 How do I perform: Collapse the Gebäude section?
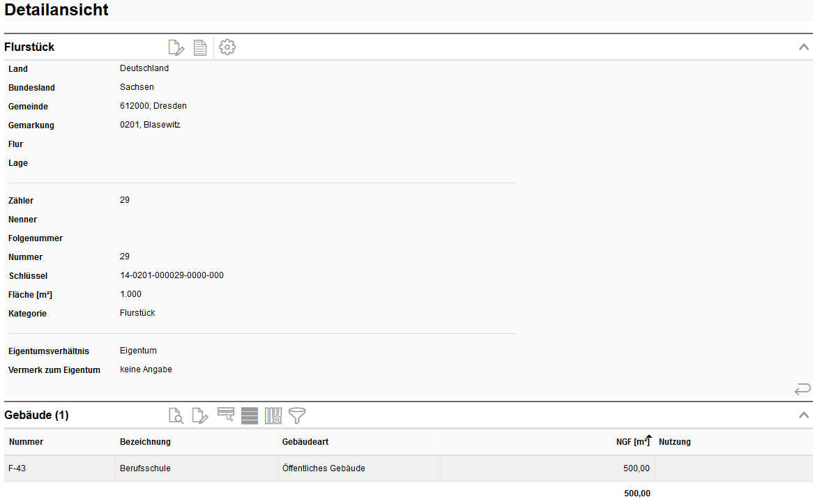[803, 415]
